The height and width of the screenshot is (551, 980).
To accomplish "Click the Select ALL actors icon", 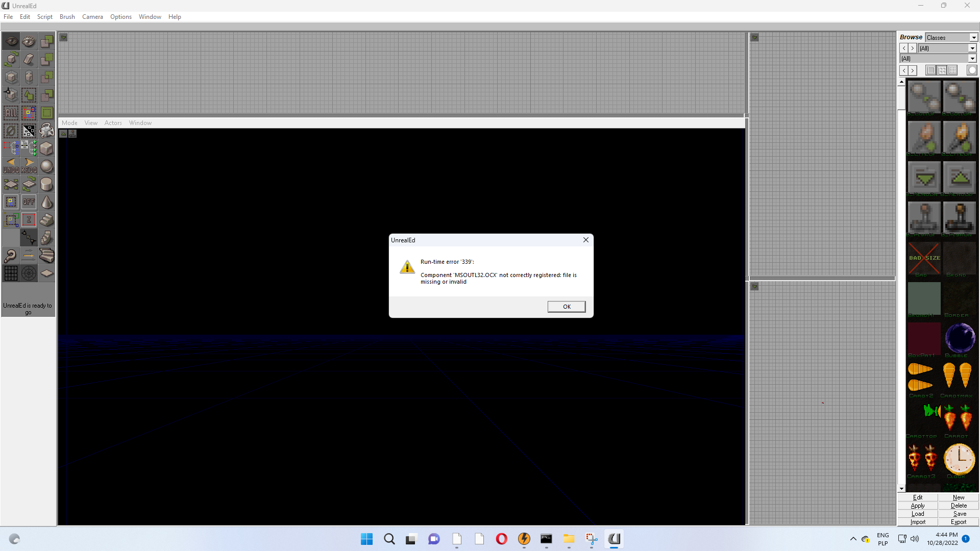I will pos(11,113).
